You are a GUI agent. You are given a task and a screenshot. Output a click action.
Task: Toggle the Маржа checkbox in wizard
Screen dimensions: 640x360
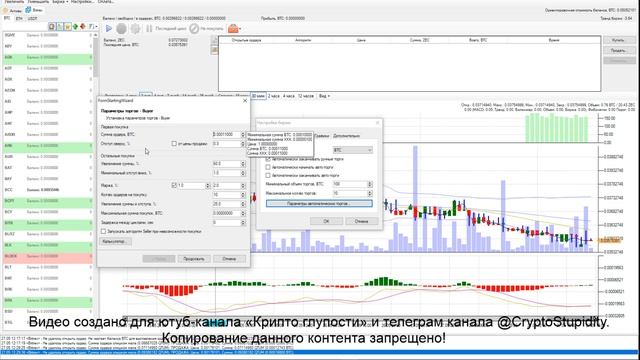[x=174, y=185]
